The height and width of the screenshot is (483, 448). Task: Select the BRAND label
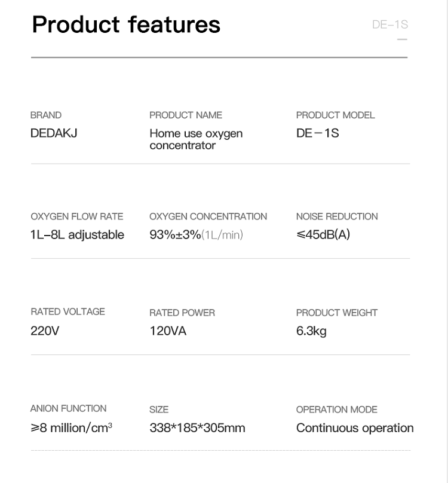coord(46,115)
